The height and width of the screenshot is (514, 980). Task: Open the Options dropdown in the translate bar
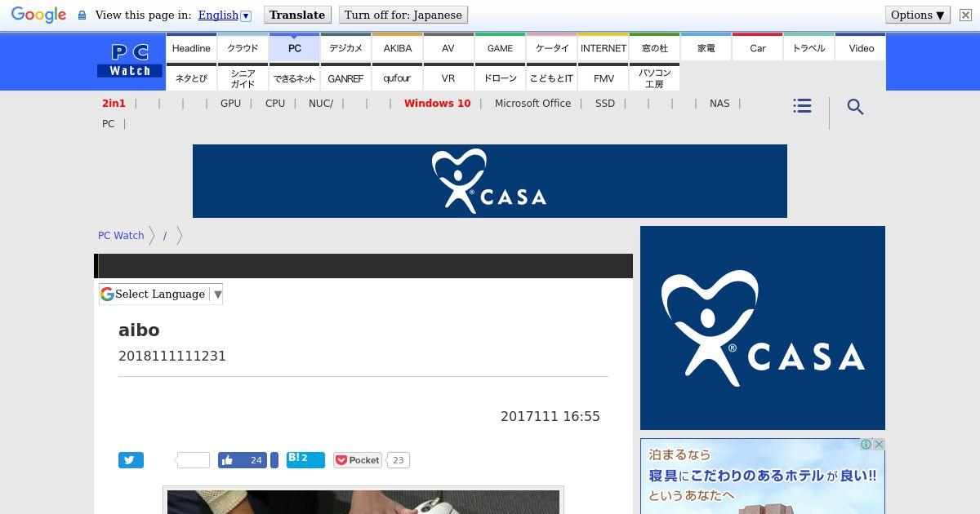pos(918,15)
